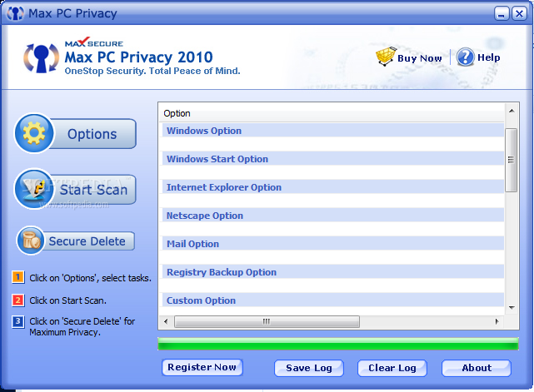The image size is (534, 392).
Task: Select the Windows Option row
Action: [333, 131]
